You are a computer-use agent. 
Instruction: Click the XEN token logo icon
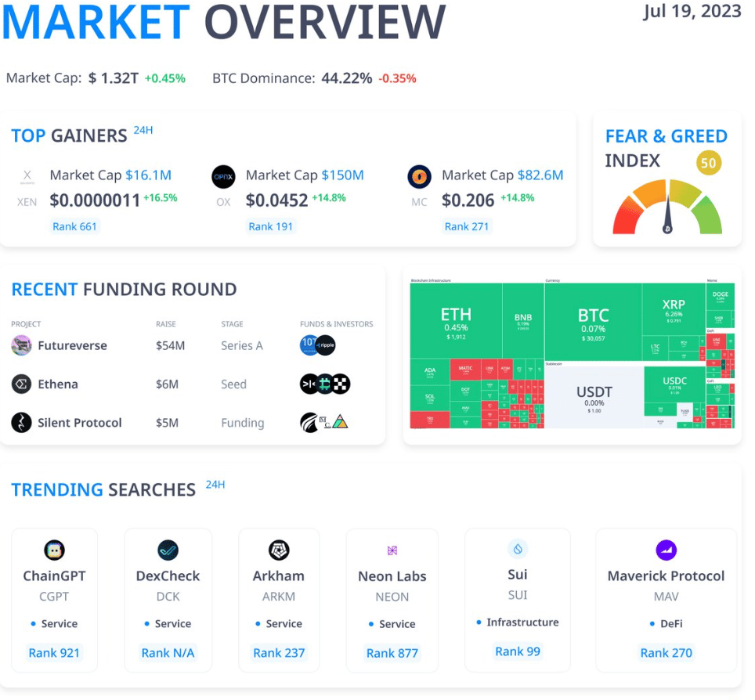click(27, 177)
